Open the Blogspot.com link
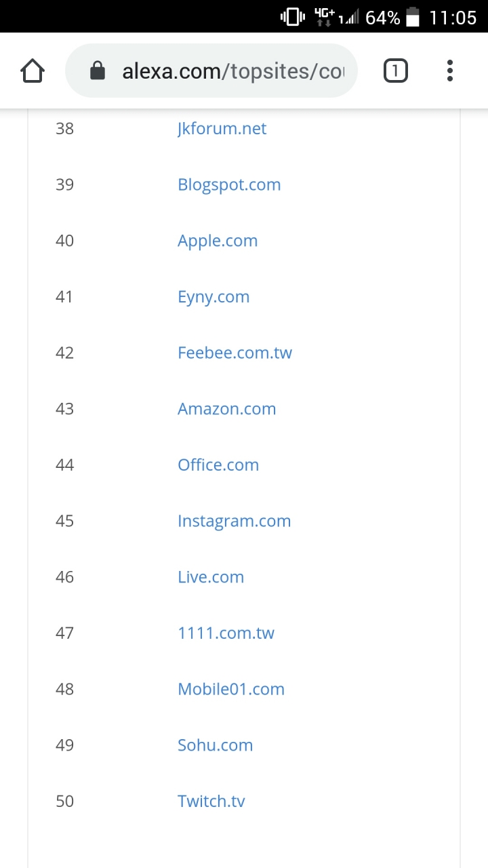This screenshot has width=488, height=868. (229, 185)
